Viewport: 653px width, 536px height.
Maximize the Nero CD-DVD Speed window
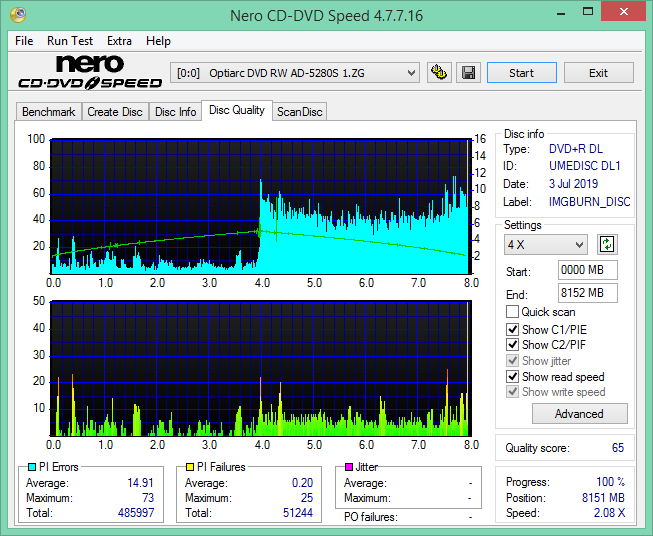pyautogui.click(x=588, y=12)
